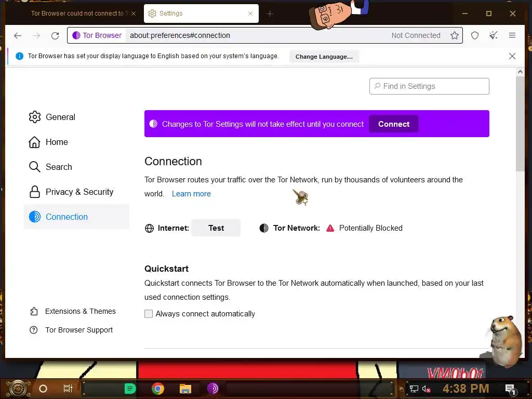
Task: Click the New Identity broom icon
Action: point(494,35)
